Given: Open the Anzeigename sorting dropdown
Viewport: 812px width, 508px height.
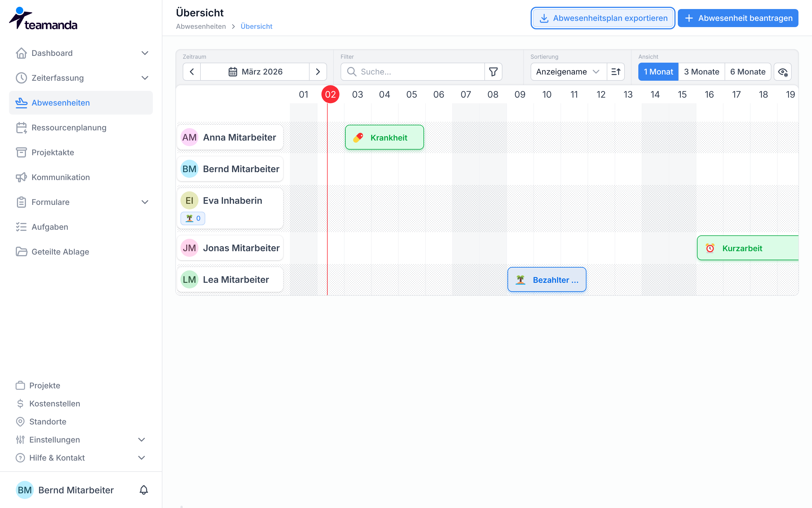Looking at the screenshot, I should [x=569, y=72].
